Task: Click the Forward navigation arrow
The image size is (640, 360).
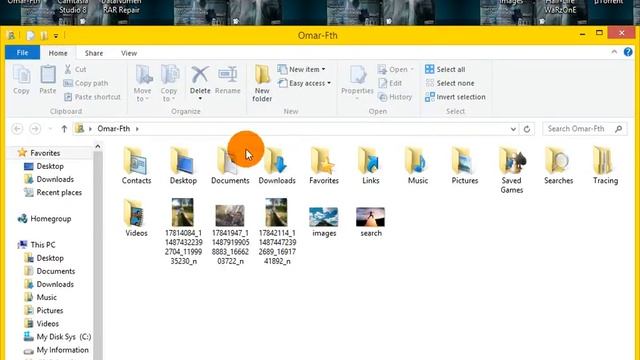Action: click(36, 129)
